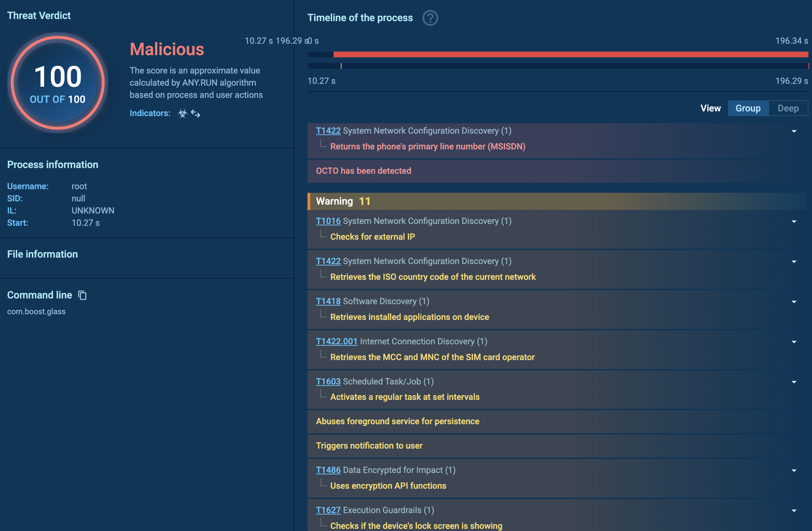The height and width of the screenshot is (531, 812).
Task: Click the red process activity timeline bar
Action: click(571, 54)
